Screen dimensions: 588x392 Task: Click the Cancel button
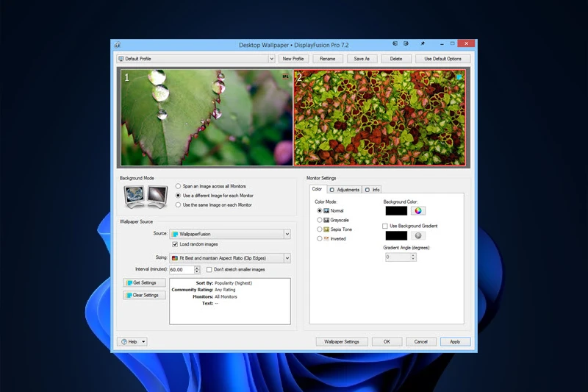point(420,342)
